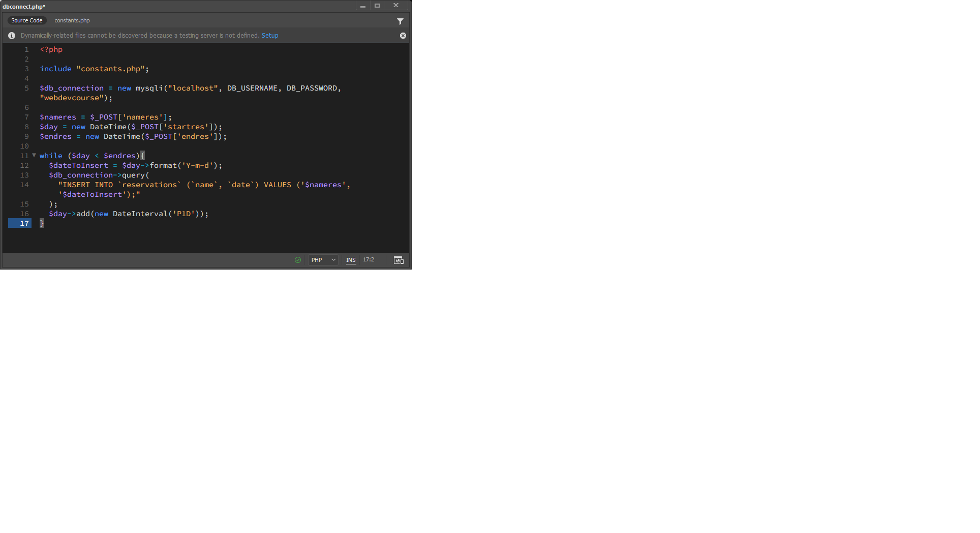
Task: Select line number 17 in gutter
Action: pos(20,223)
